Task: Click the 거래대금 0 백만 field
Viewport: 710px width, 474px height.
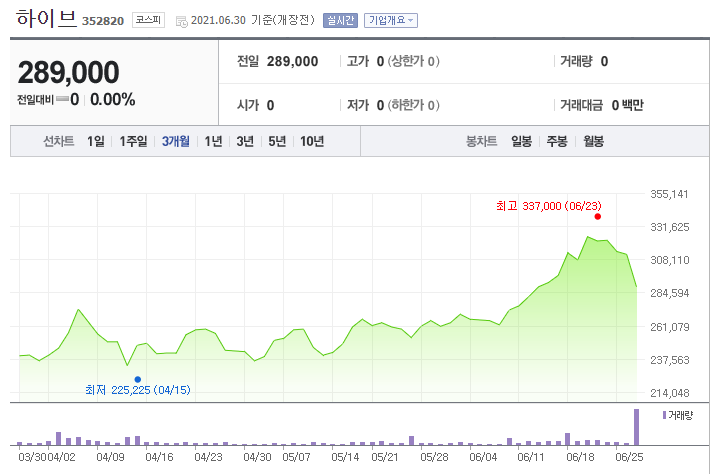Action: coord(602,105)
